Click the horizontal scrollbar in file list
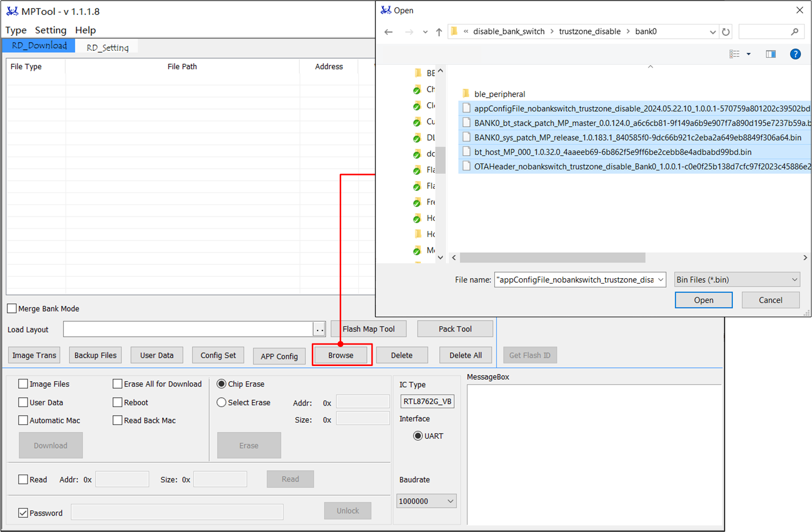 point(553,258)
